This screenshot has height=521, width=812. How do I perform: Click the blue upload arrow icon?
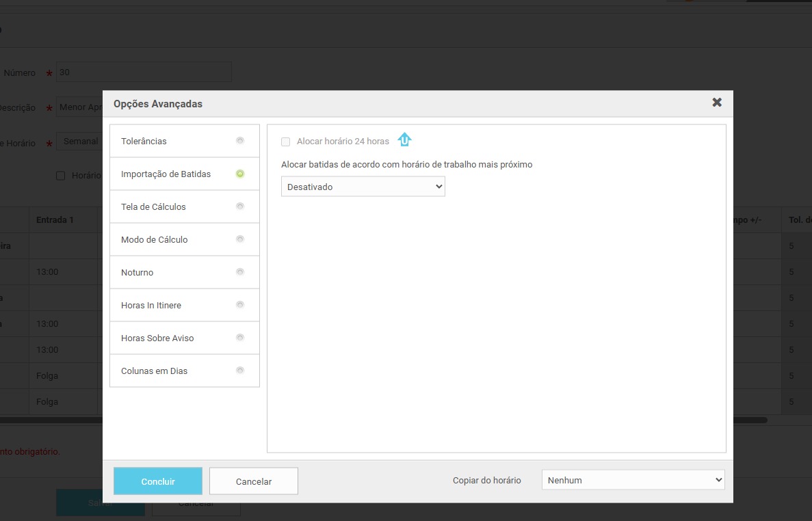pyautogui.click(x=404, y=140)
